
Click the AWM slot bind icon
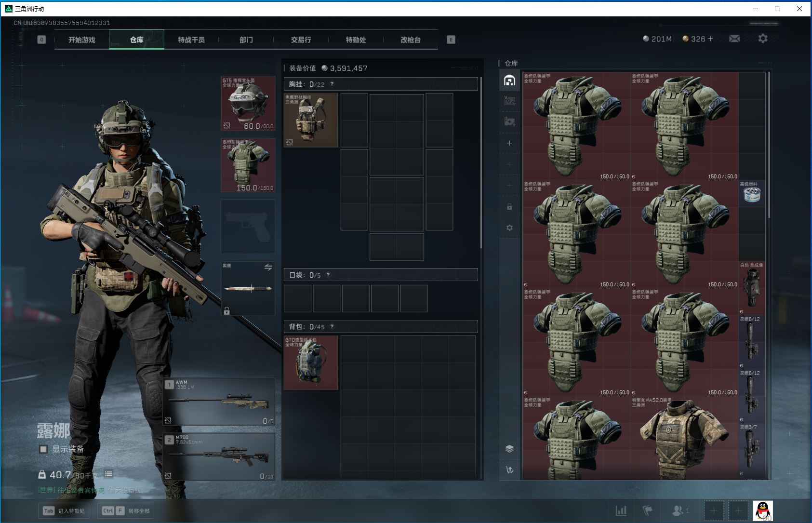(168, 420)
